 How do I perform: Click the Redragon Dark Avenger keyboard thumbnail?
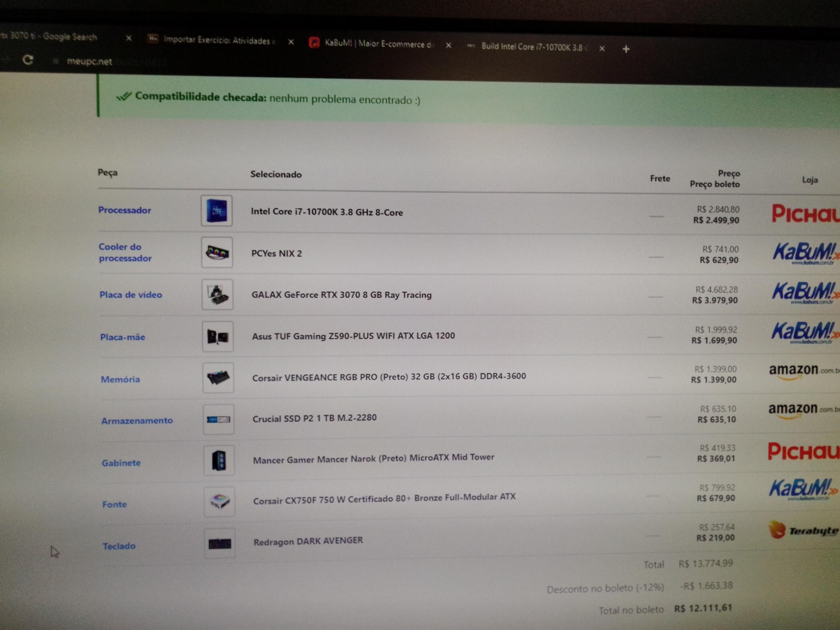coord(220,543)
